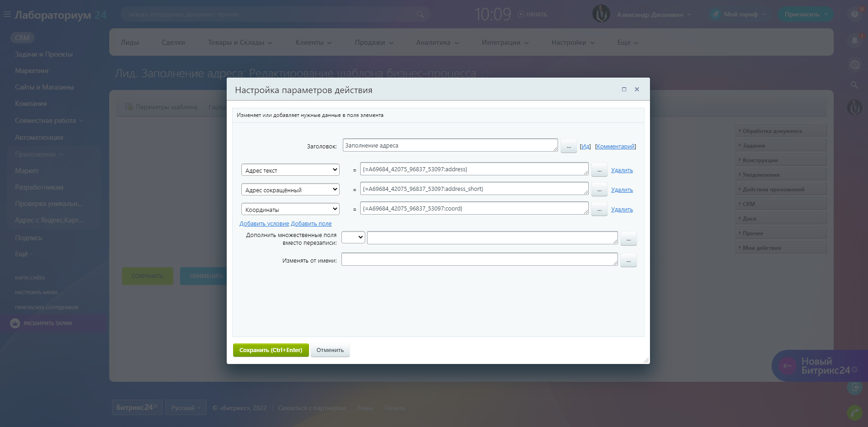This screenshot has width=868, height=427.
Task: Click the crown icon beside РАСШИРИТЬ ТАРИФ
Action: [15, 323]
